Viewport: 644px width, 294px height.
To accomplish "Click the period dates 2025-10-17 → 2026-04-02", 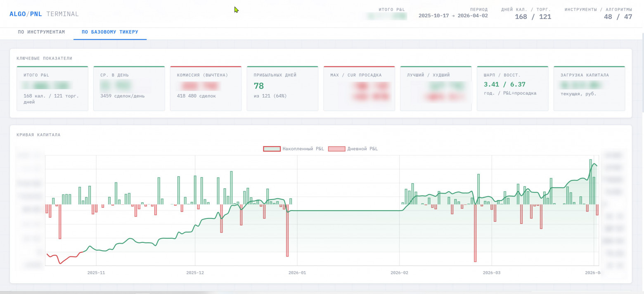I will coord(453,16).
